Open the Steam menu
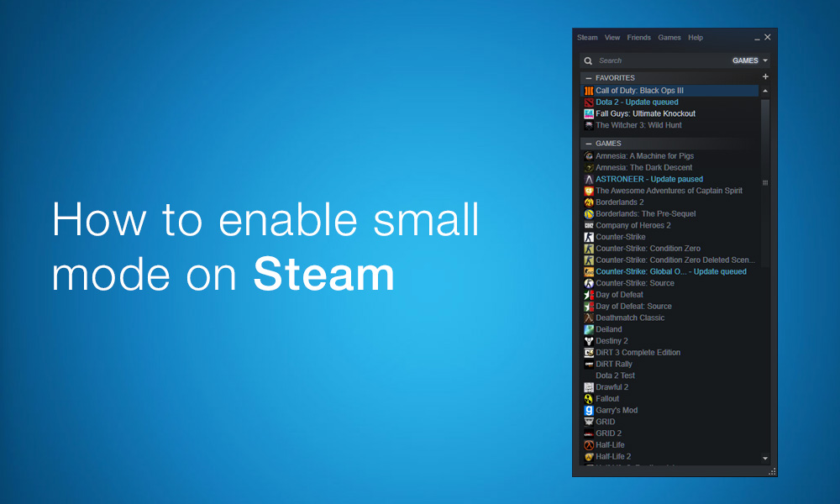Viewport: 840px width, 504px height. click(587, 38)
